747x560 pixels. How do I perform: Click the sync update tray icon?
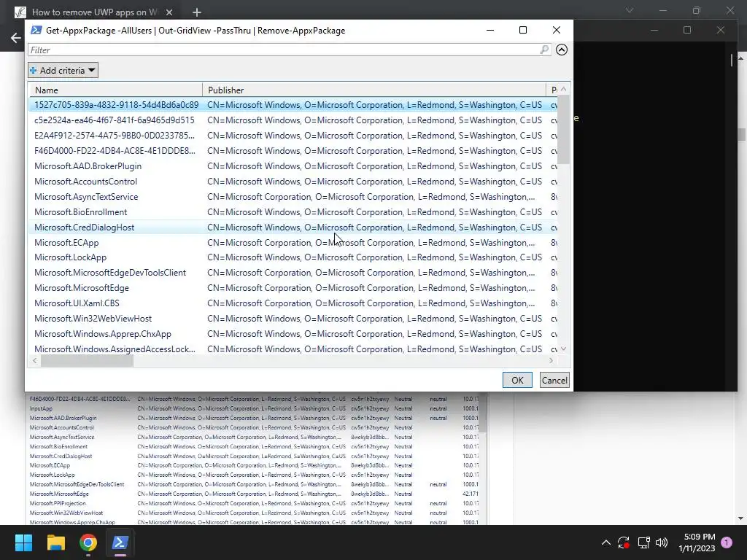pos(624,542)
